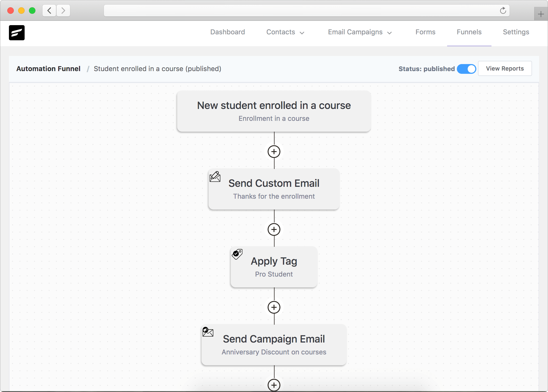Go back using the browser arrow

49,11
